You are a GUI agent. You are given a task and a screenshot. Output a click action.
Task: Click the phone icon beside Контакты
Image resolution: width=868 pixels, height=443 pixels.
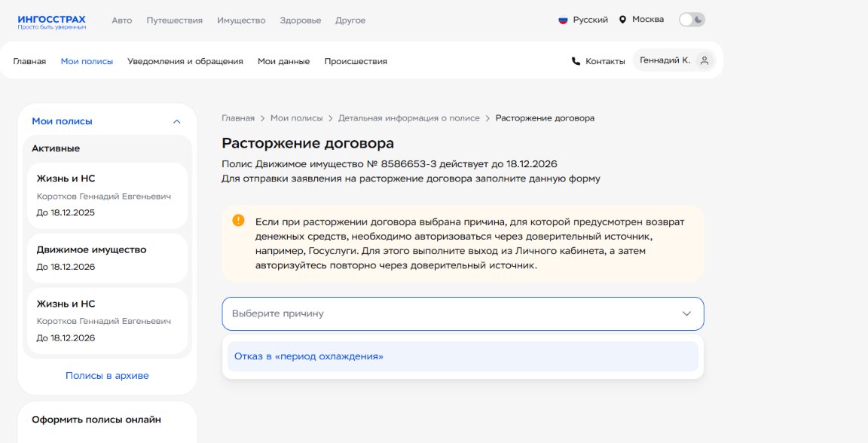pyautogui.click(x=576, y=62)
